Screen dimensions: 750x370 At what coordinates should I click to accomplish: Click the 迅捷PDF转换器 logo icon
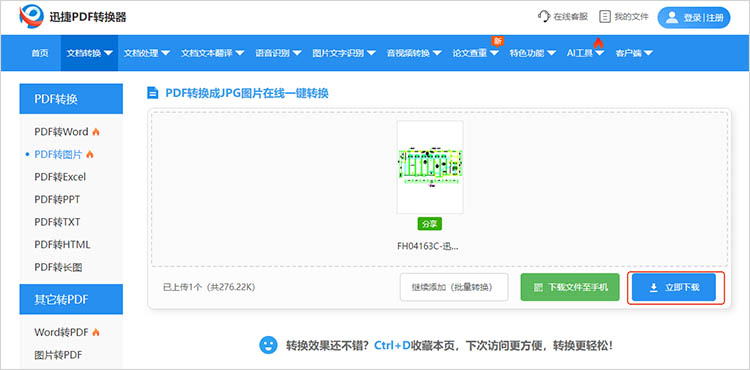pyautogui.click(x=31, y=17)
